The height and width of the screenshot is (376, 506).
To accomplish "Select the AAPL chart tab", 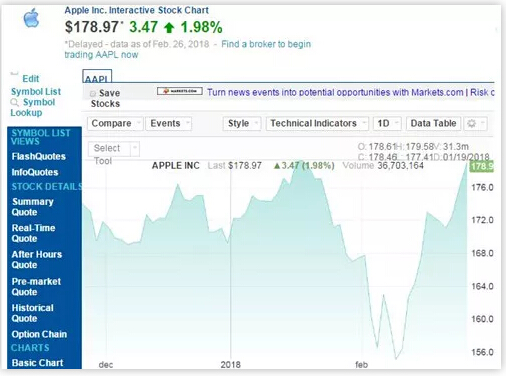I will [97, 76].
